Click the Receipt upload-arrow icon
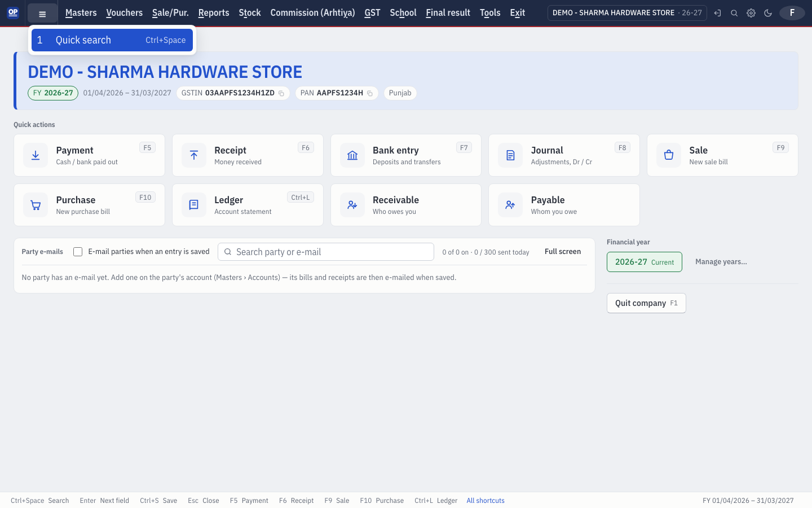Viewport: 812px width, 508px height. (x=194, y=155)
